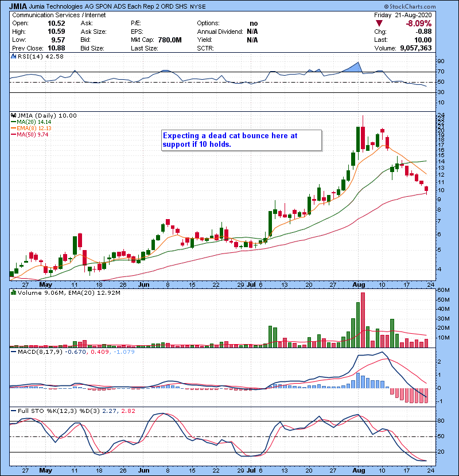Click the Mkt Cap 780.0M value
Viewport: 459px width, 476px height.
click(170, 40)
